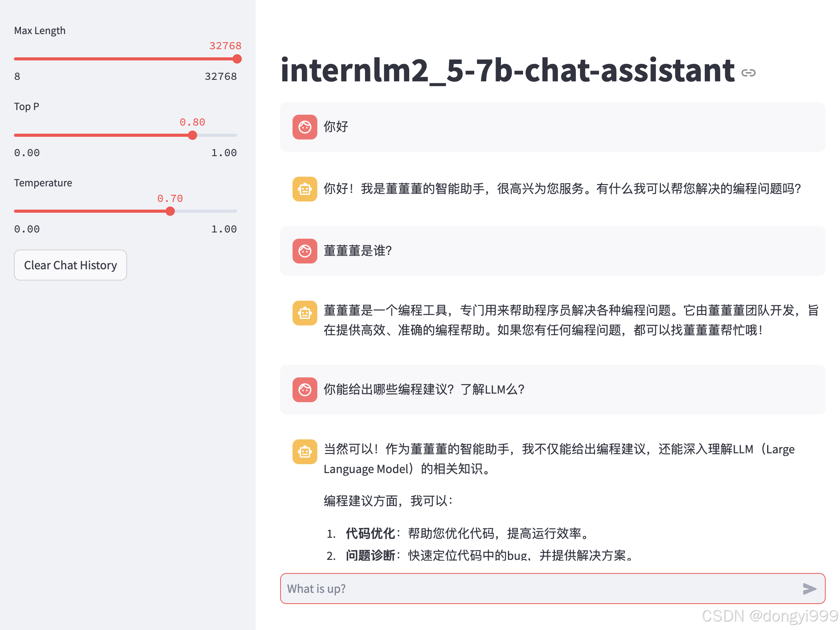Click user avatar beside first 你好 message
The image size is (840, 630).
click(x=305, y=127)
